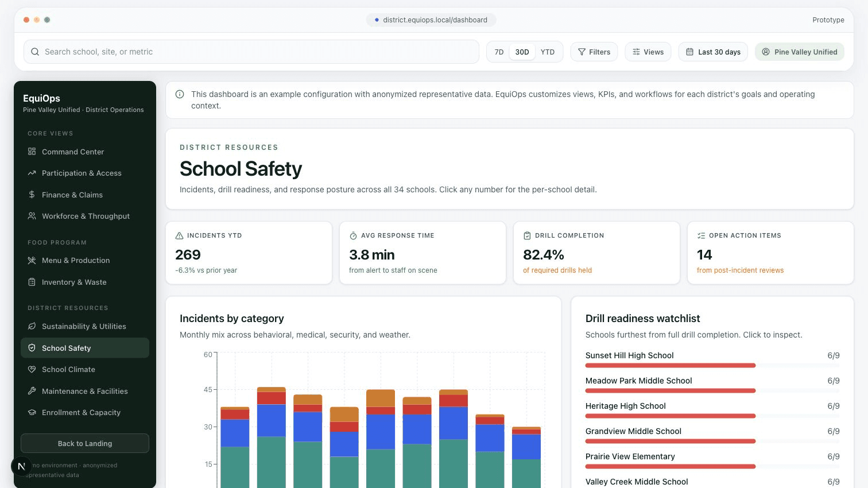Inspect Meadow Park Middle School row
This screenshot has width=868, height=488.
coord(712,384)
